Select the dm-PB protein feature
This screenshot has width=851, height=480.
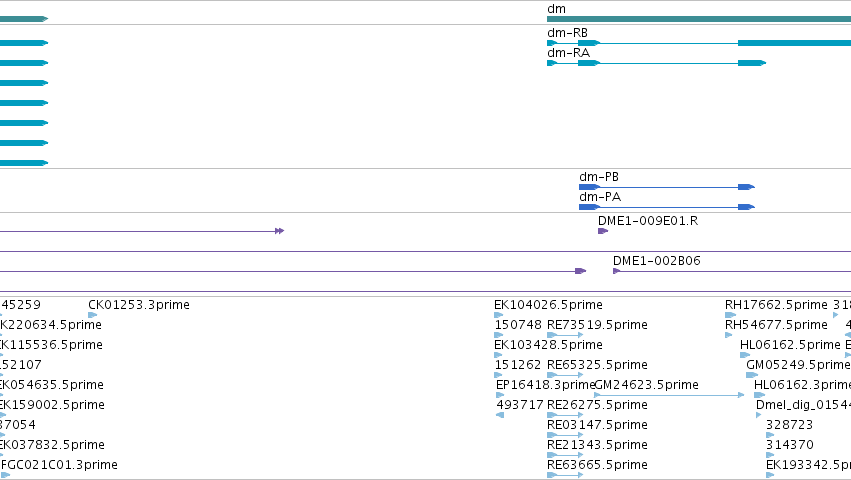point(667,187)
